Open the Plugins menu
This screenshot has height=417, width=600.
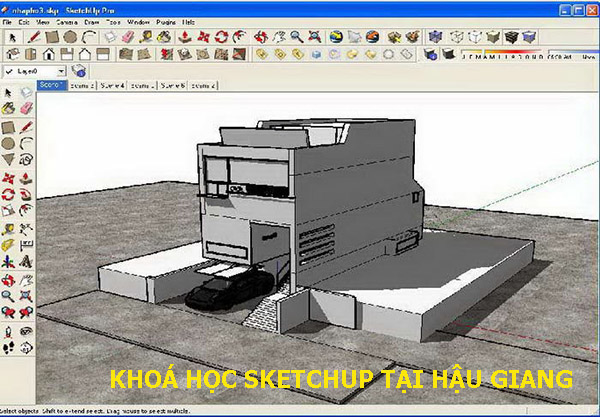166,22
